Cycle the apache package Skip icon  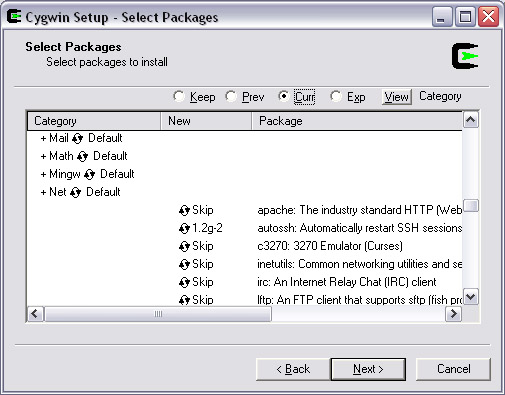pos(184,210)
